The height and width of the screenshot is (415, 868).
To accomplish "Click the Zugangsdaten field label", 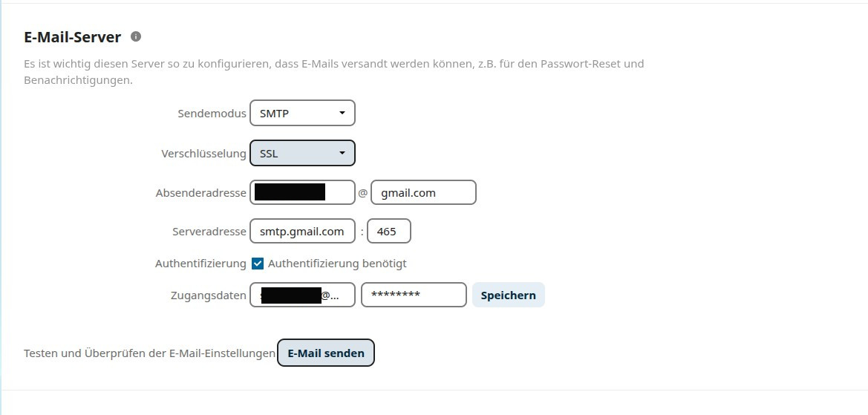I will click(x=208, y=295).
